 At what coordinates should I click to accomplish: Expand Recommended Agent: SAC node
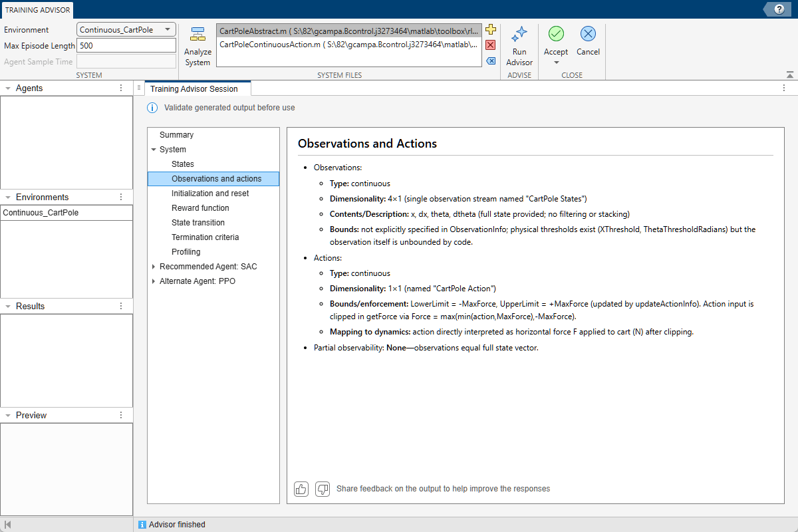tap(154, 267)
